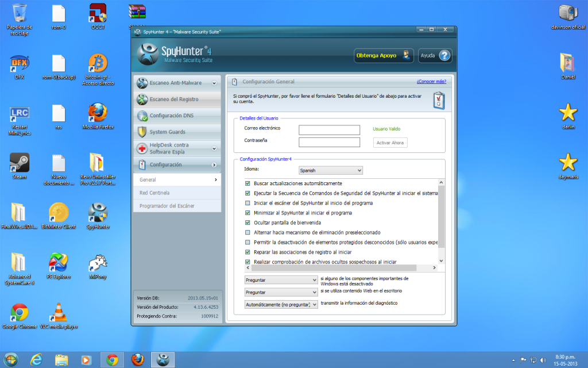Expand the HelpDesk contra Software Espía chevron
Viewport: 588px width, 368px height.
(x=214, y=149)
